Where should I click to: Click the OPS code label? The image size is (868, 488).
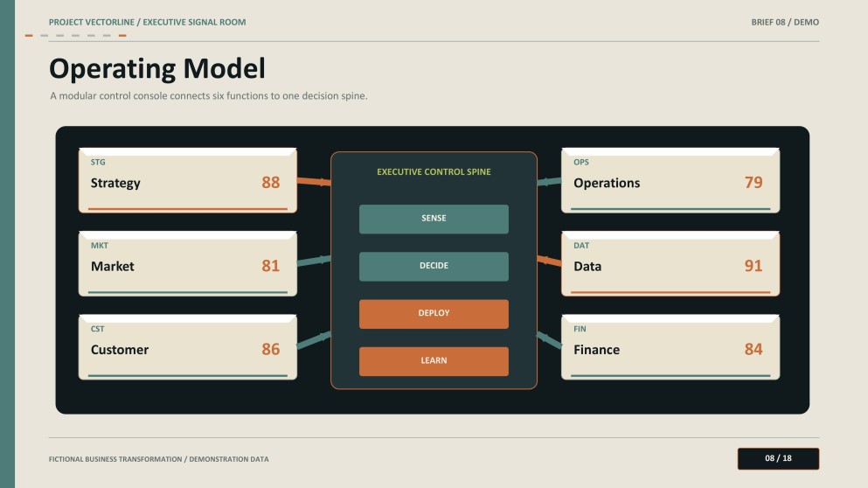click(581, 163)
